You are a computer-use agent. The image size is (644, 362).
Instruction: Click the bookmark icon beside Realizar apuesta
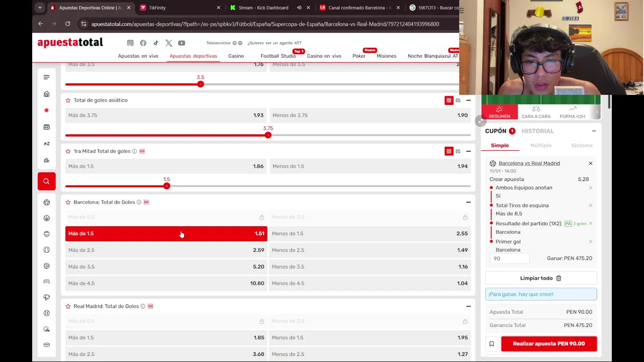492,344
